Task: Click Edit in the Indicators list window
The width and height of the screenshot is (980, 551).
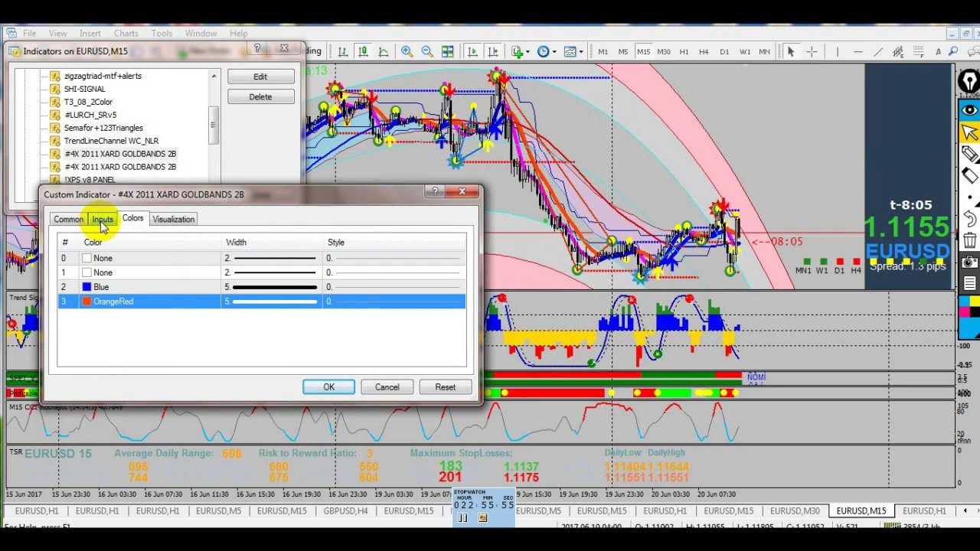Action: [260, 77]
